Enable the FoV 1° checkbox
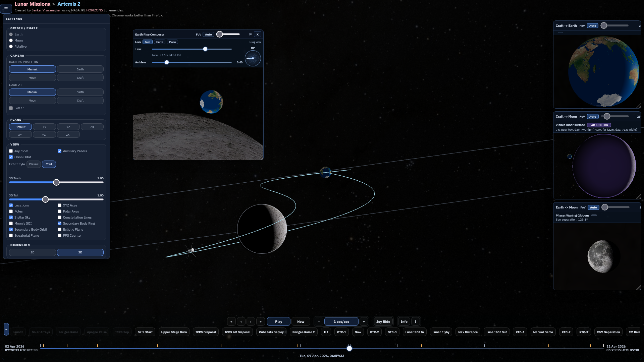644x362 pixels. coord(11,108)
